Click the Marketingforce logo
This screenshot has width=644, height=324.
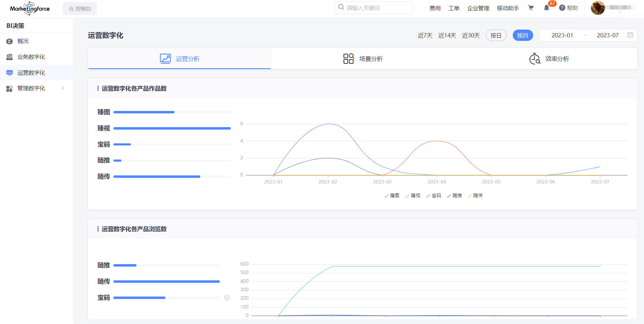(30, 8)
